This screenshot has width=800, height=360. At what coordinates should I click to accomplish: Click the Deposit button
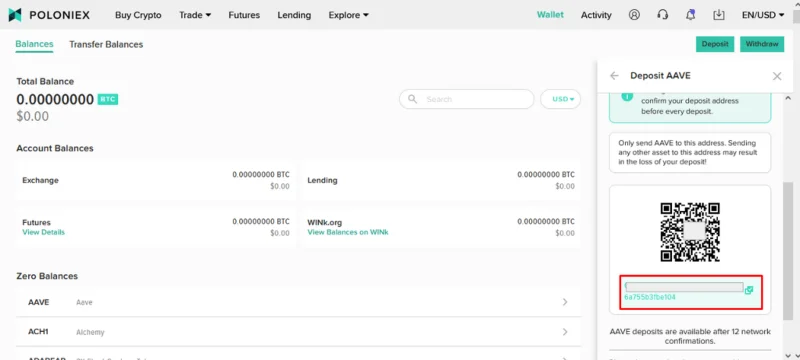coord(715,44)
